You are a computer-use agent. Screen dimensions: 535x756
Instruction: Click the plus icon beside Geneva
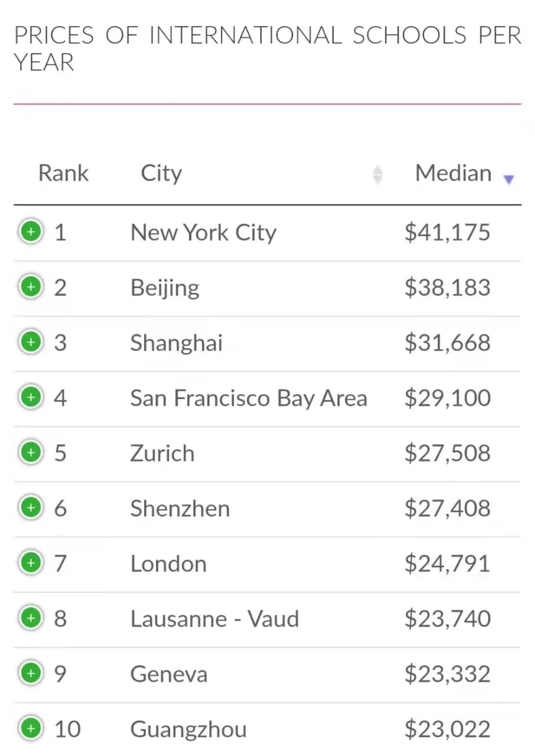coord(31,673)
